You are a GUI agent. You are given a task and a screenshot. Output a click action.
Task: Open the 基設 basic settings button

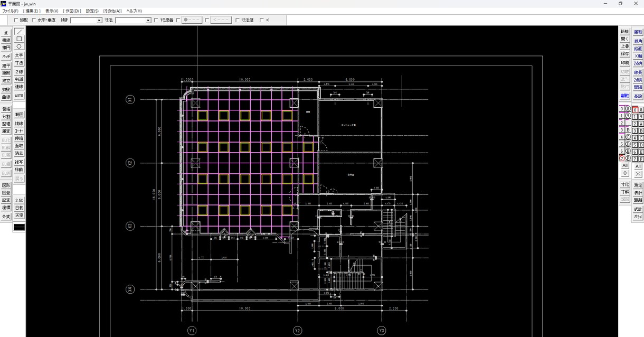pyautogui.click(x=638, y=96)
